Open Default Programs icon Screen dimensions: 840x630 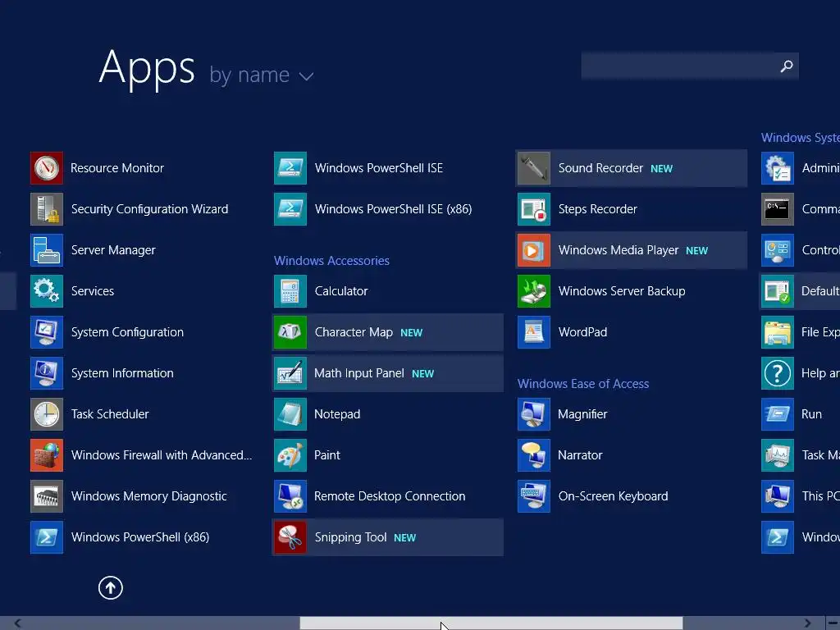778,291
